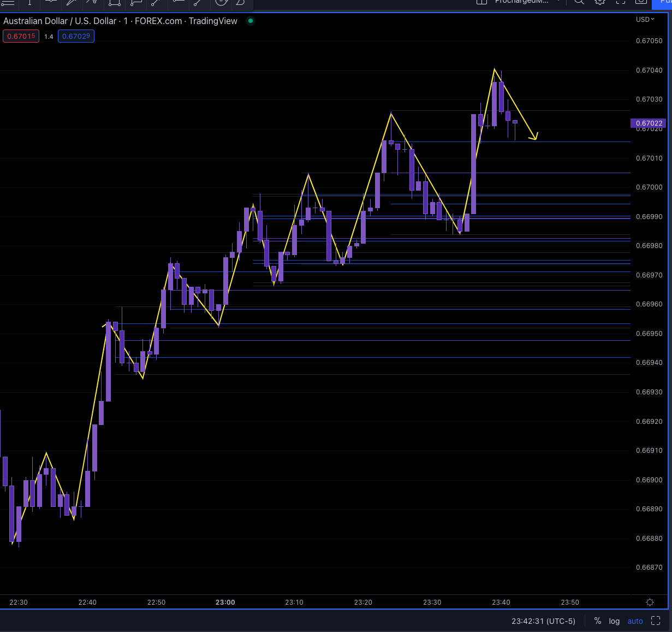
Task: Click price axis label 0.66870
Action: point(649,568)
